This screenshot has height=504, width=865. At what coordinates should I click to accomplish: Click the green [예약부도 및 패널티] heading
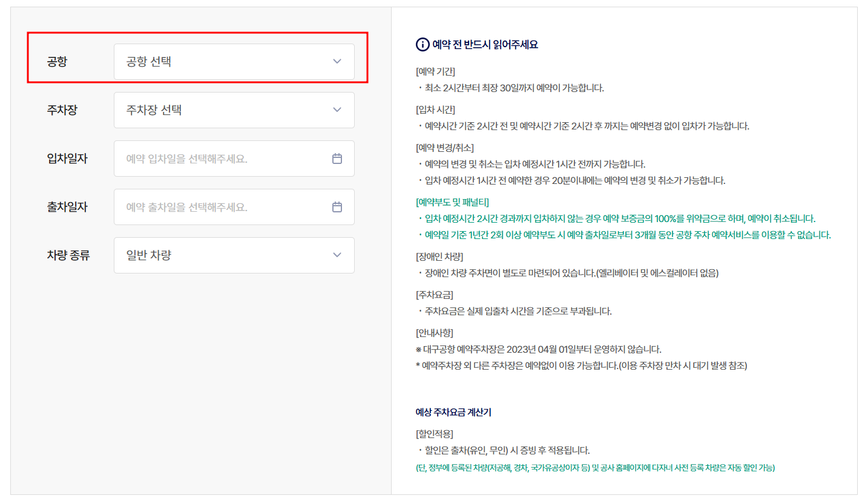452,202
